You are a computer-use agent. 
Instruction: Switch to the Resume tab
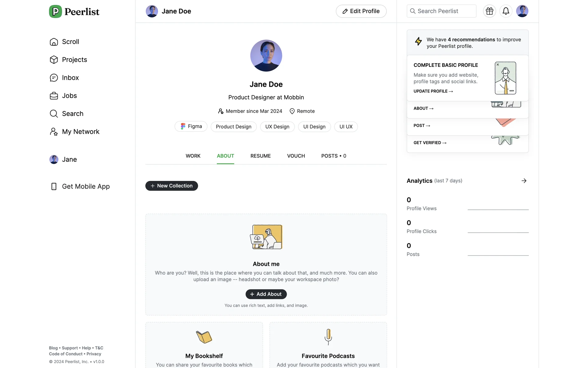(260, 156)
